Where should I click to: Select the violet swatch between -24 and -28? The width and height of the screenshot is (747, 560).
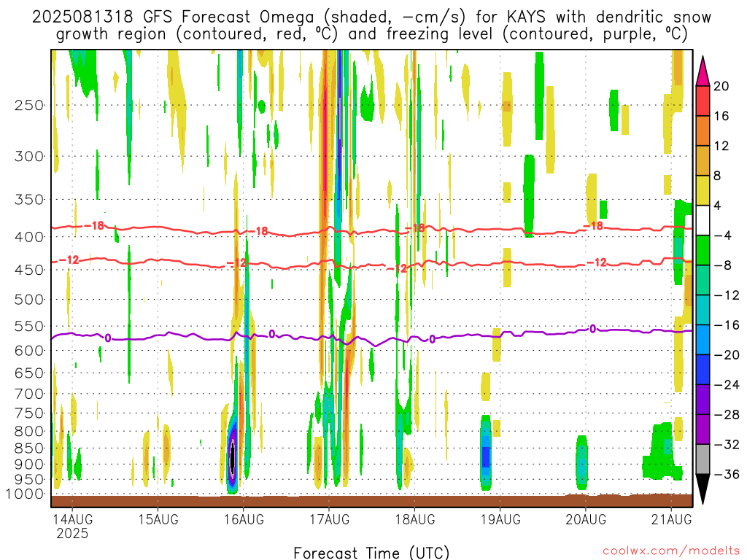(703, 400)
